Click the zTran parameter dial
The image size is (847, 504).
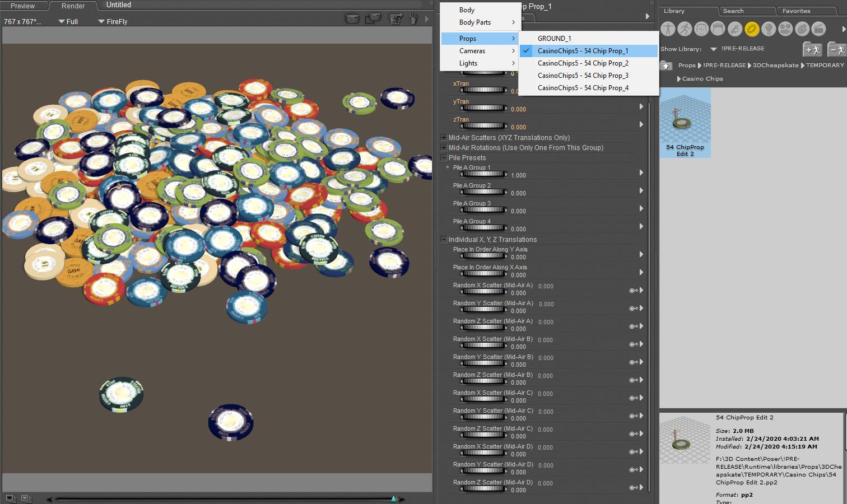pos(483,127)
